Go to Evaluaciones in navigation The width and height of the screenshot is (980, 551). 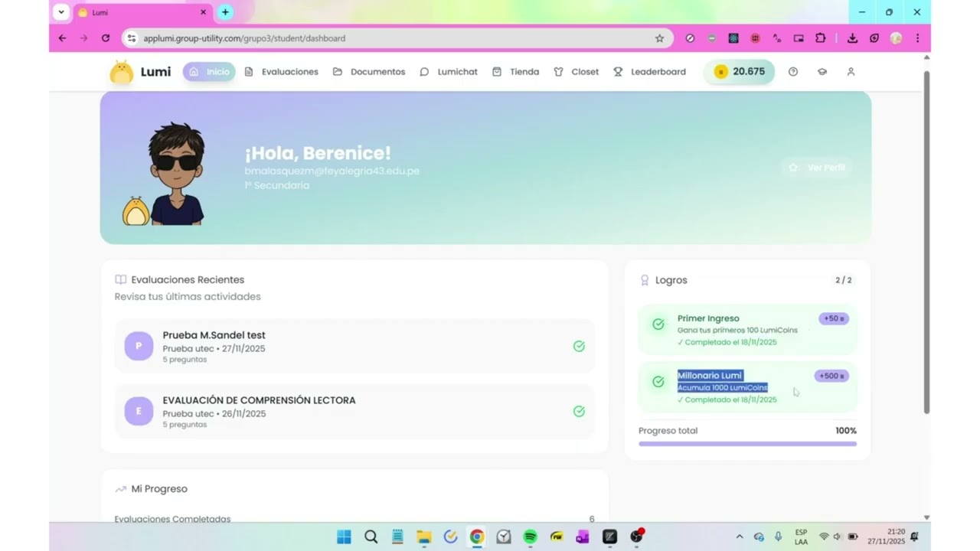click(x=281, y=72)
